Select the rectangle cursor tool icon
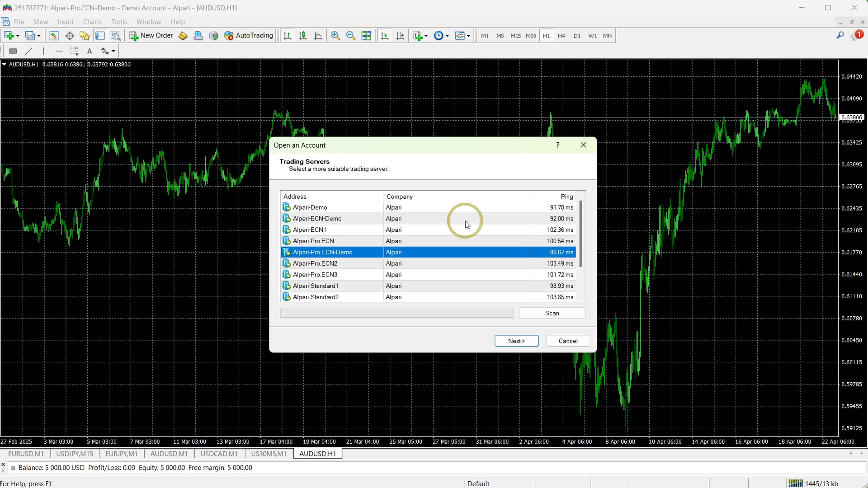Image resolution: width=868 pixels, height=488 pixels. click(13, 51)
